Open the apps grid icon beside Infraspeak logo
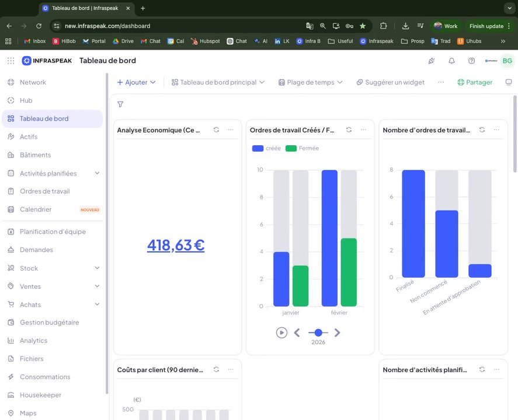The image size is (518, 420). tap(11, 61)
